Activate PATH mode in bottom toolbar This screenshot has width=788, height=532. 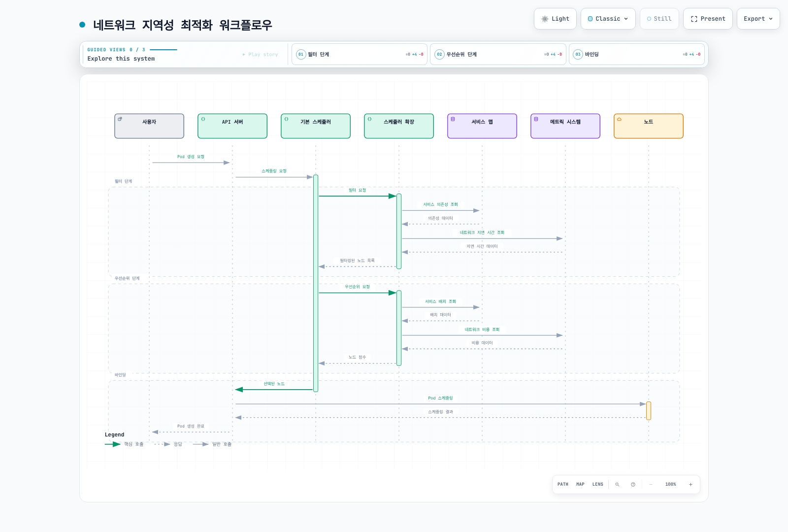point(563,484)
